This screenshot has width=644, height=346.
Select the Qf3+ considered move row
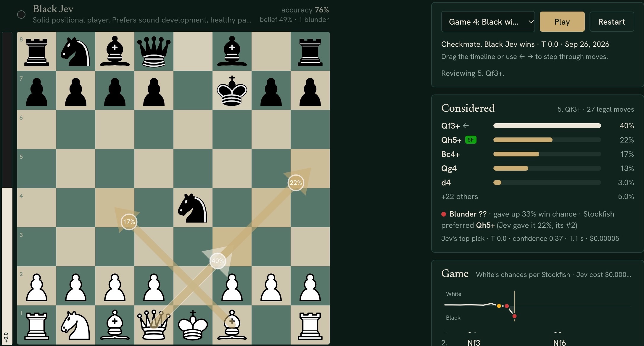(537, 126)
